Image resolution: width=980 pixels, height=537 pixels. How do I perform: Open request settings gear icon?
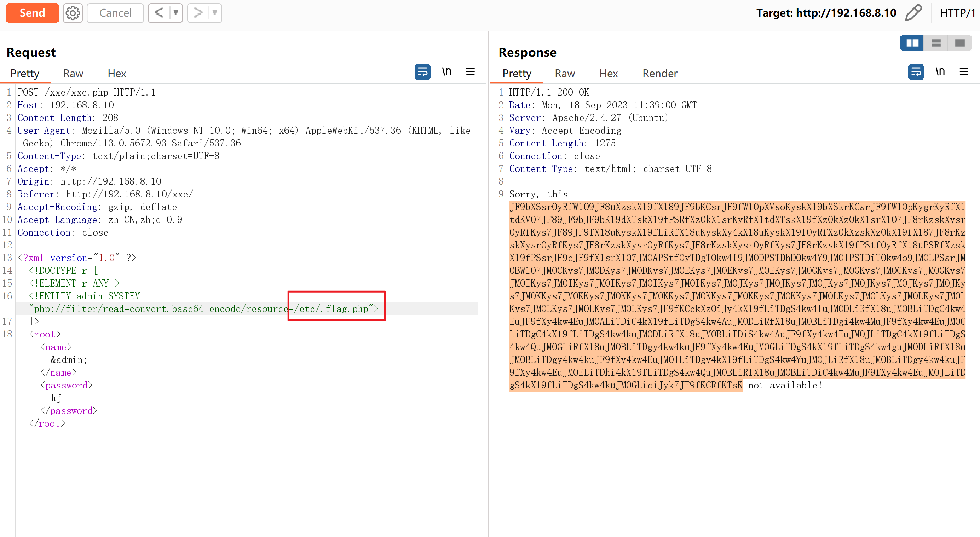tap(73, 13)
